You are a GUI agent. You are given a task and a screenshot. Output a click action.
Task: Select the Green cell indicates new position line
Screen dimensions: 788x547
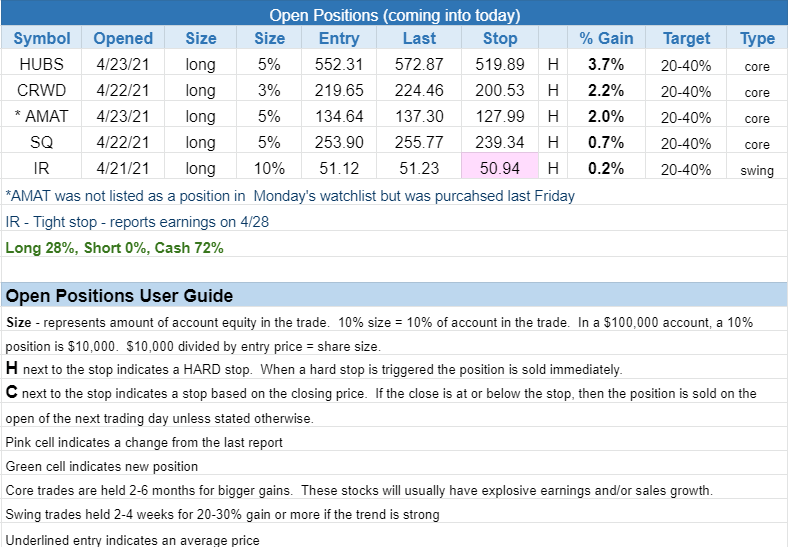[102, 467]
